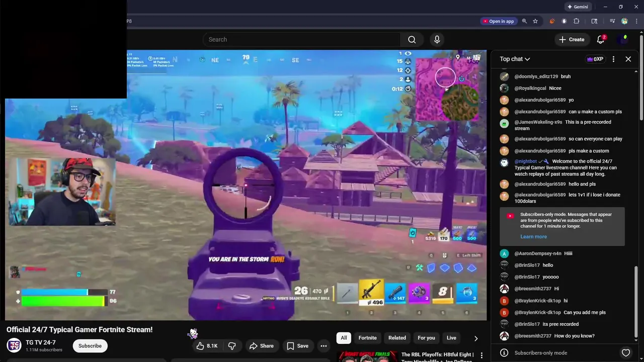Select the All filter chip
Image resolution: width=644 pixels, height=362 pixels.
[x=344, y=338]
